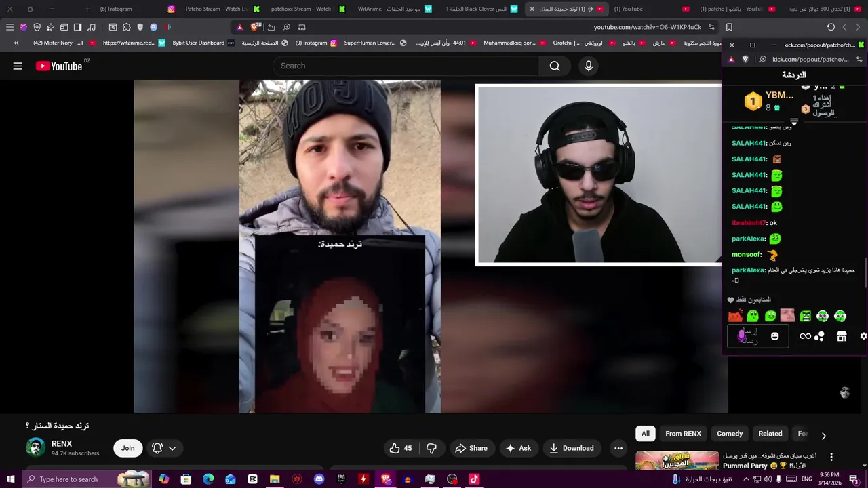This screenshot has width=868, height=488.
Task: Open the browser extensions puzzle icon
Action: coord(127,27)
